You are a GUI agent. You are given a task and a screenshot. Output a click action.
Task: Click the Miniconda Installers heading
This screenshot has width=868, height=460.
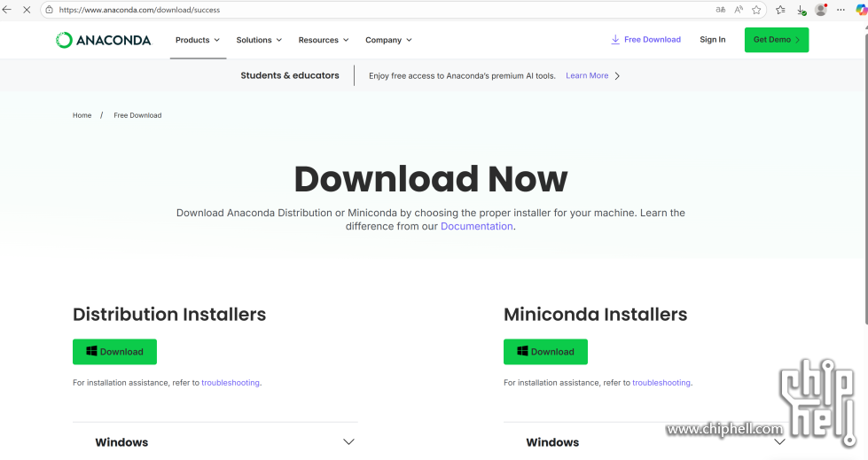click(595, 315)
